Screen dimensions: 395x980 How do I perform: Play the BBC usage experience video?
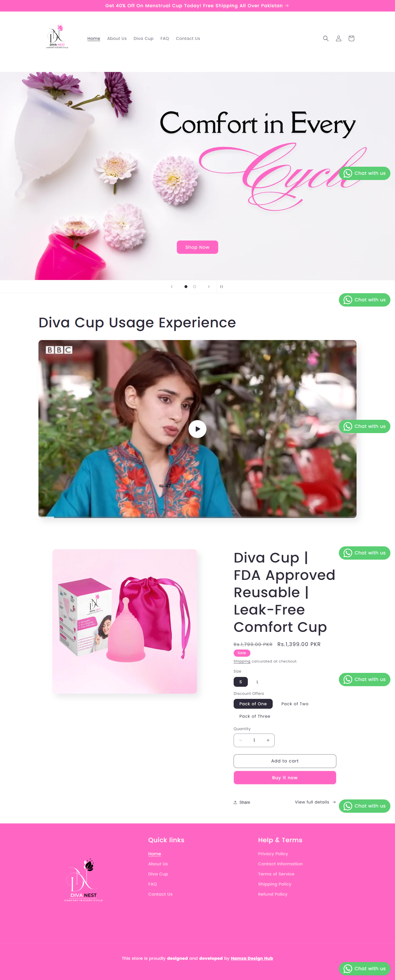(197, 429)
